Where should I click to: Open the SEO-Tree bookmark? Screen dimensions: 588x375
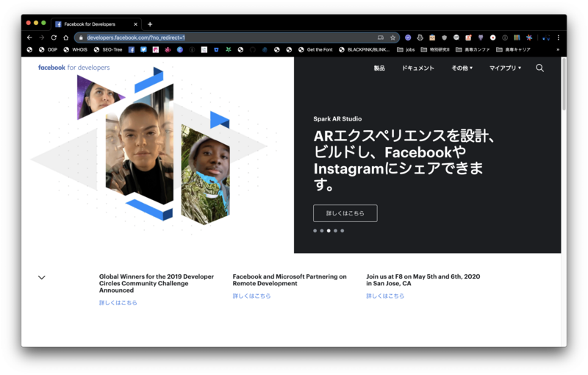[108, 49]
